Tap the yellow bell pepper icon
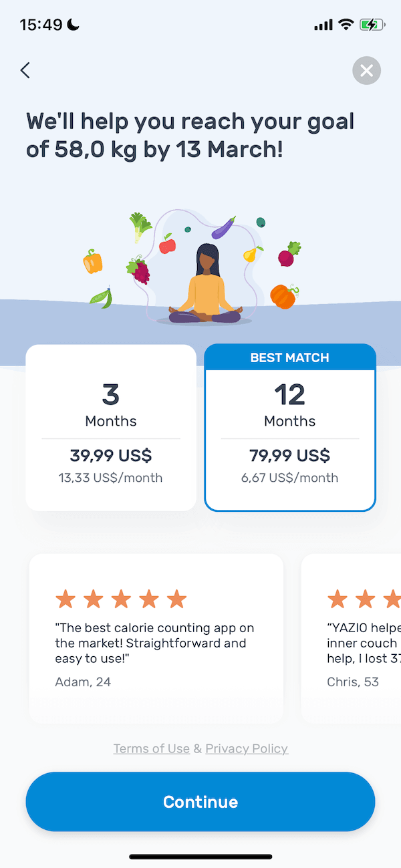The width and height of the screenshot is (401, 868). [x=93, y=261]
